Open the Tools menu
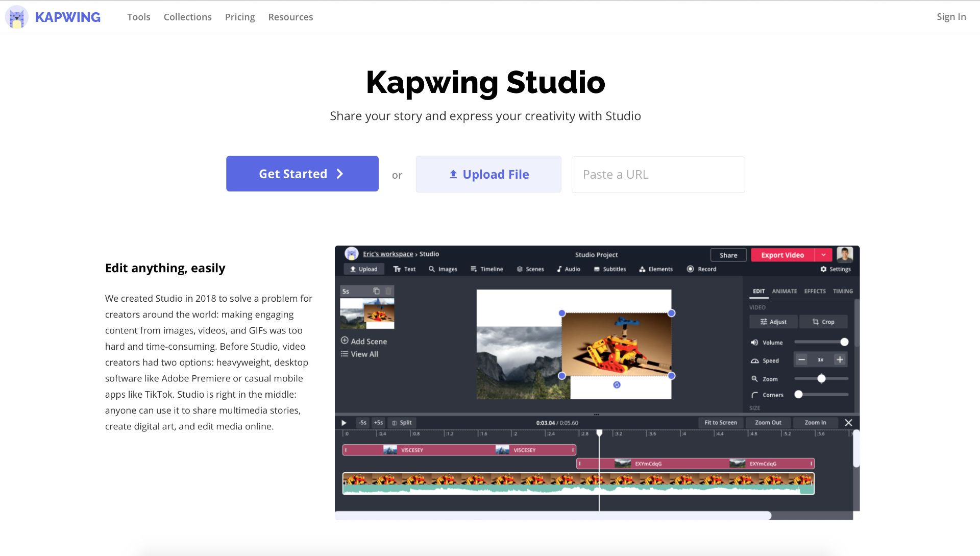Screen dimensions: 980x556 coord(139,17)
